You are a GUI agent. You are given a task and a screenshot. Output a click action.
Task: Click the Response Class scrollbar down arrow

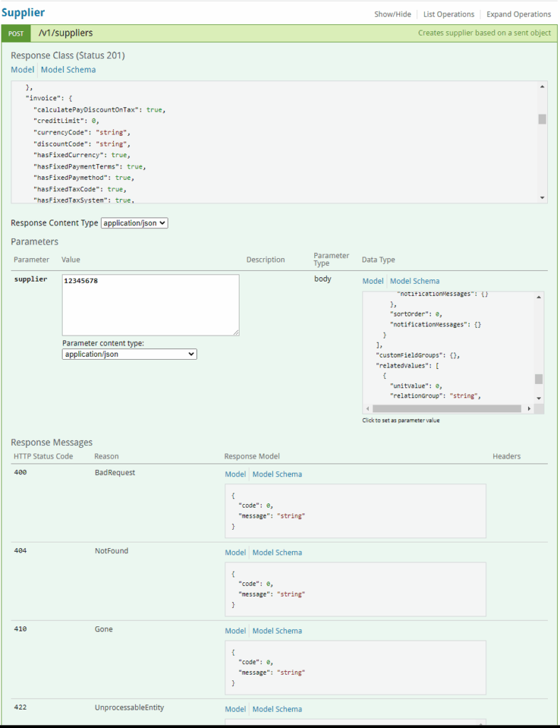pos(542,197)
